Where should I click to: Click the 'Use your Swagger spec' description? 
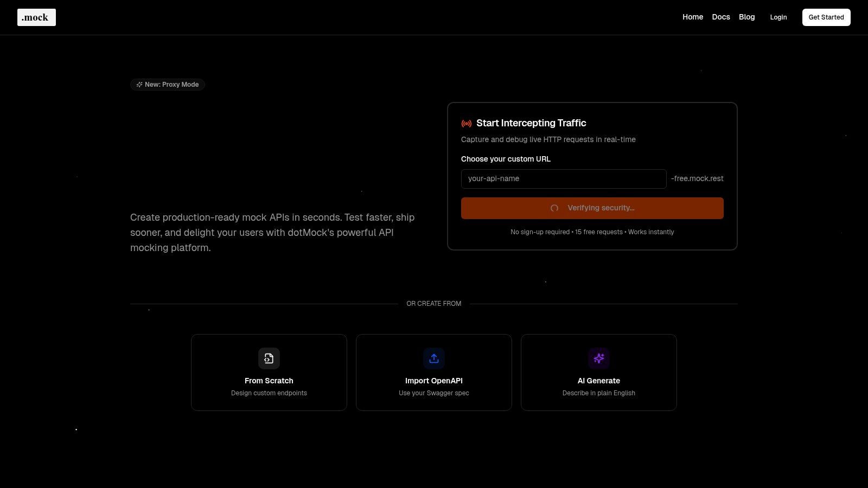(434, 393)
